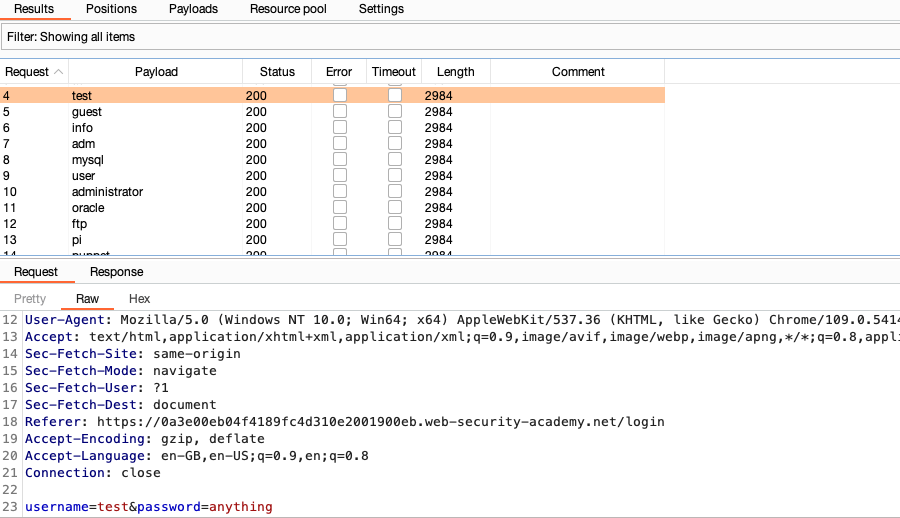This screenshot has height=518, width=900.
Task: Toggle Error checkbox for guest row
Action: (x=340, y=111)
